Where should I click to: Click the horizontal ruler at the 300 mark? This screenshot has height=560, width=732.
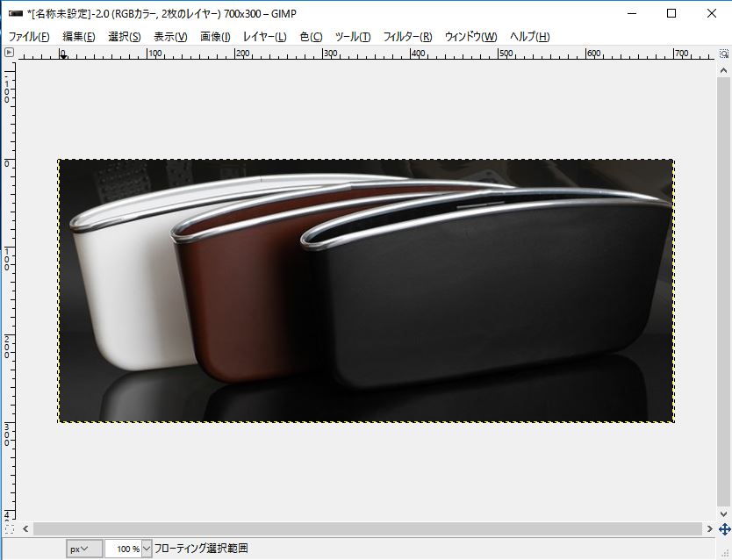(324, 54)
